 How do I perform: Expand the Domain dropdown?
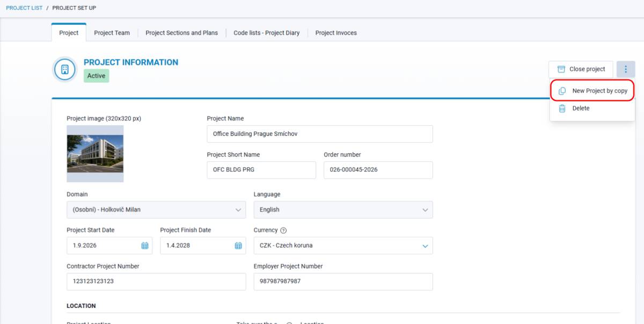coord(156,210)
